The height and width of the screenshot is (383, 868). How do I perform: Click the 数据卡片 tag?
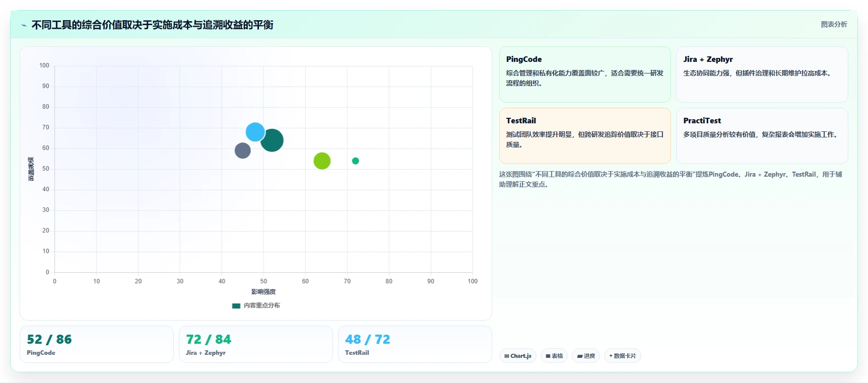[622, 356]
